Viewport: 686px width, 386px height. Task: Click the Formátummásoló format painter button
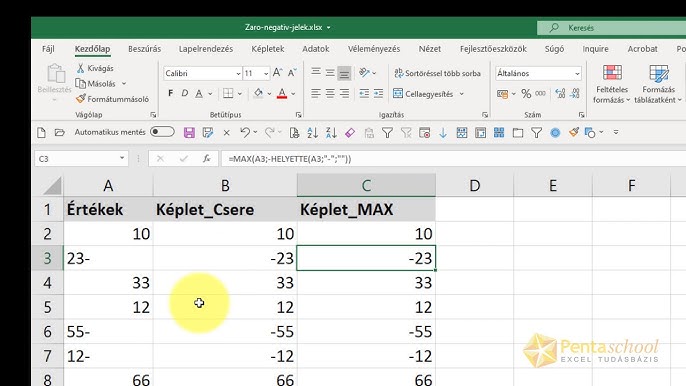[x=112, y=99]
